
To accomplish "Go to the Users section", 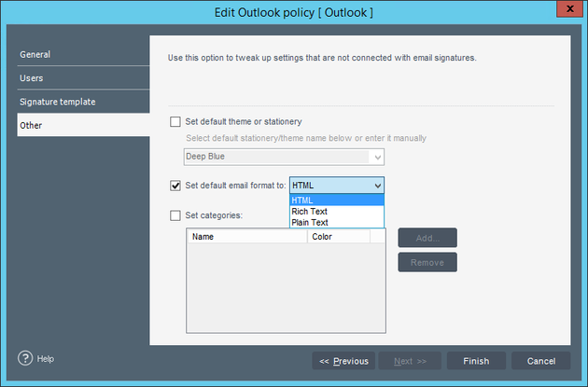I will pyautogui.click(x=83, y=78).
